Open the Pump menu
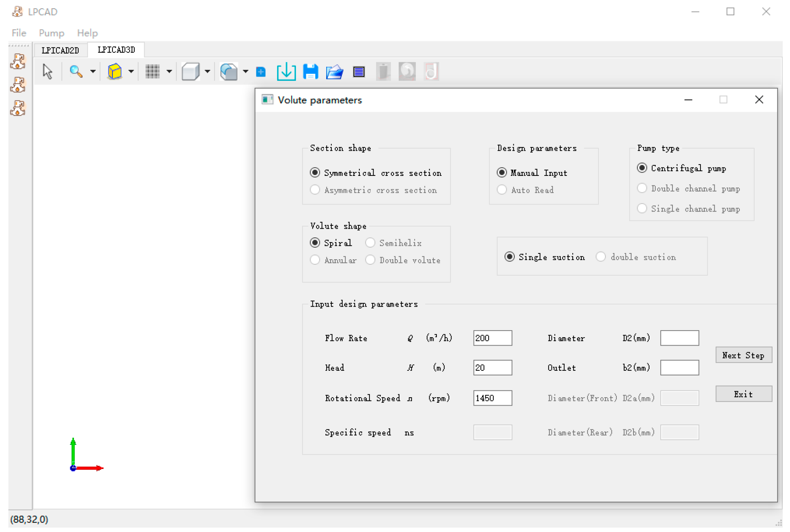This screenshot has width=790, height=532. 51,33
